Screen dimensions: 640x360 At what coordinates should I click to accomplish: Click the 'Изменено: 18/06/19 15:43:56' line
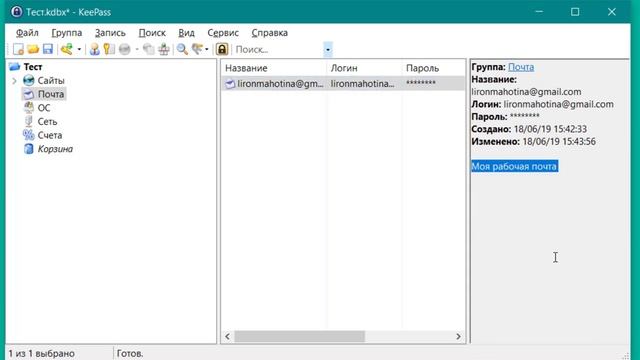pyautogui.click(x=533, y=142)
